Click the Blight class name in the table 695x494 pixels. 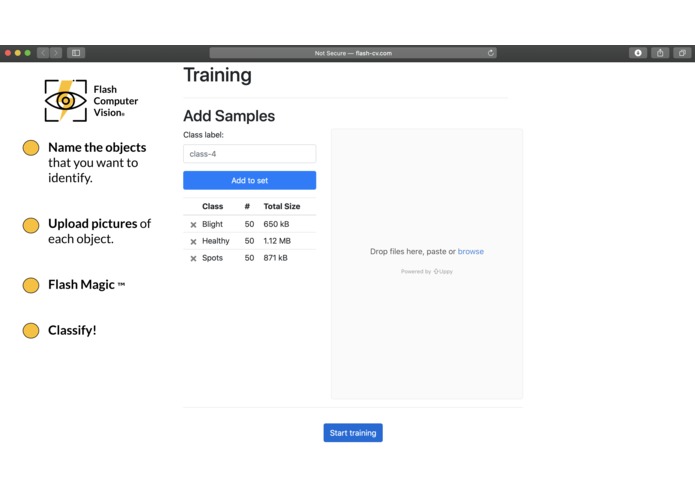(212, 224)
